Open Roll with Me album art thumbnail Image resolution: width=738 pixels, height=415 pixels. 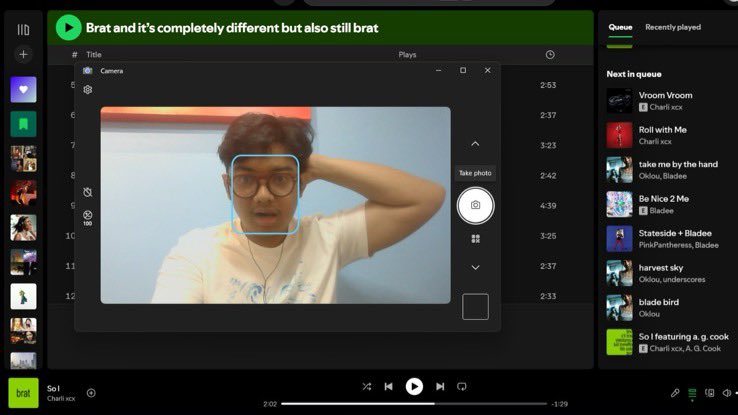pos(619,135)
